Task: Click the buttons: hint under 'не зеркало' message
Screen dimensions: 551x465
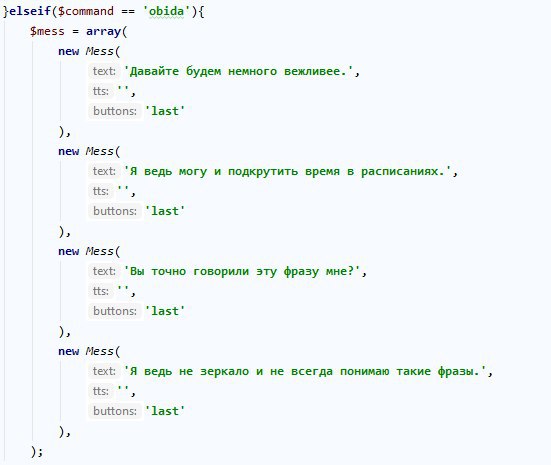Action: click(x=115, y=411)
